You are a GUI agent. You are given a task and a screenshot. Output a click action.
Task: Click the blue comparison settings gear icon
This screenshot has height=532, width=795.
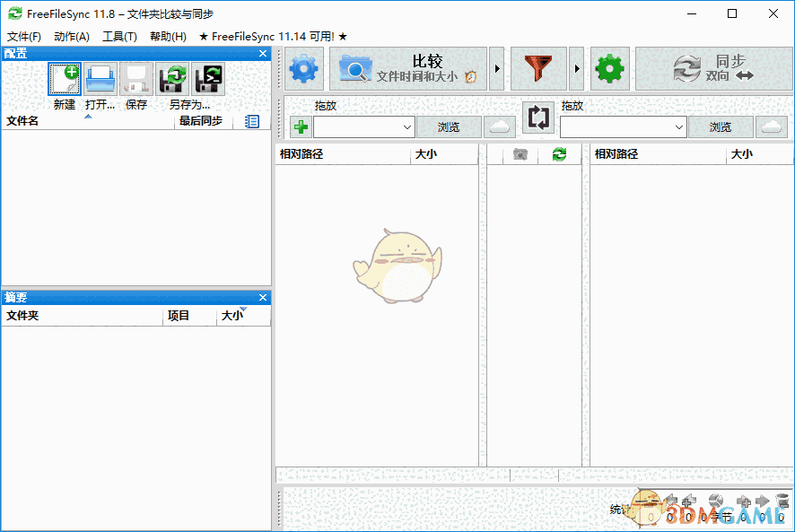(302, 68)
